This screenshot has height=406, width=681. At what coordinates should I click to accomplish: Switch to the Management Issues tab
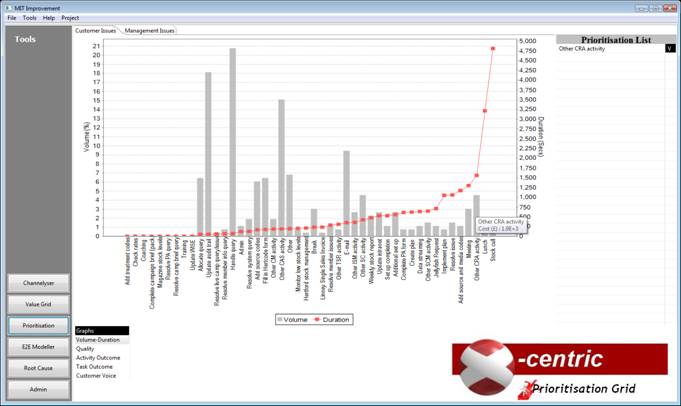coord(149,31)
